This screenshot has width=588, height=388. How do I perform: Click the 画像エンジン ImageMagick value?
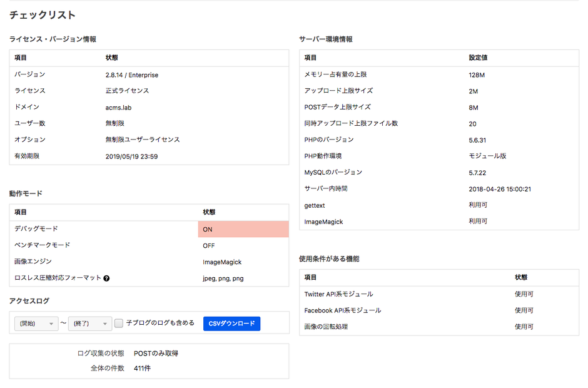coord(222,262)
